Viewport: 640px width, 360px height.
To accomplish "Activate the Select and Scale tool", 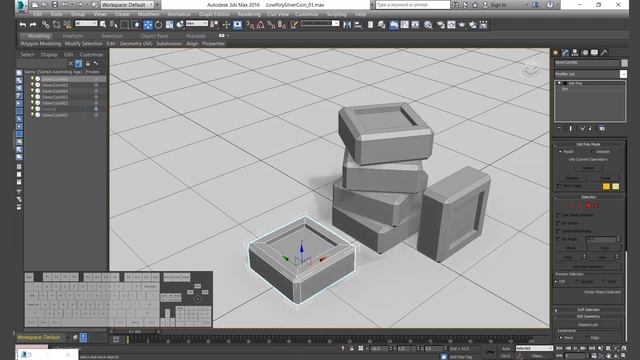I will pyautogui.click(x=169, y=25).
